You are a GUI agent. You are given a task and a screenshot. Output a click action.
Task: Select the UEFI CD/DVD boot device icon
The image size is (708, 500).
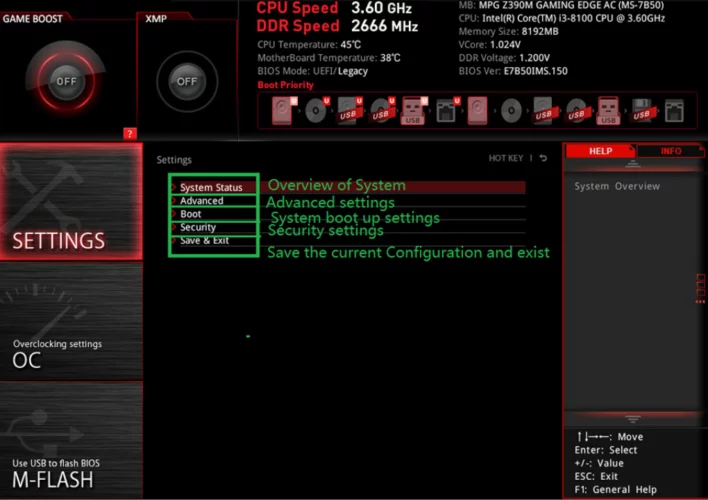[317, 110]
